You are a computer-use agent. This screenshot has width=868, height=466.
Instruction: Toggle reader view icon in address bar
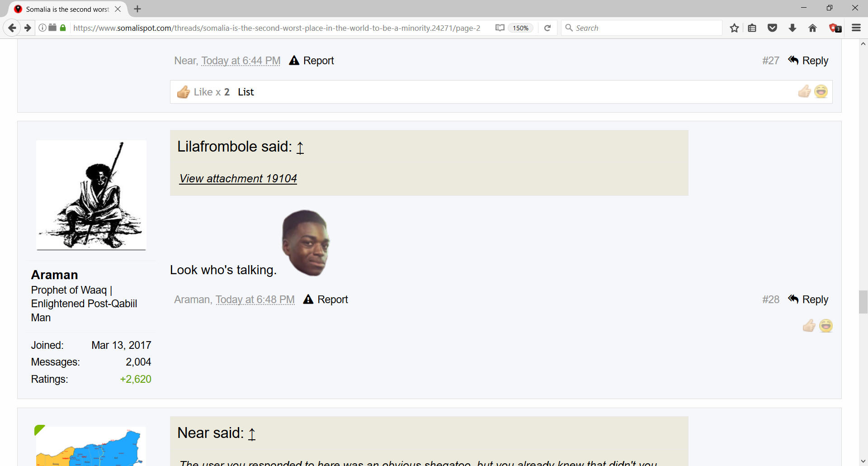coord(500,28)
